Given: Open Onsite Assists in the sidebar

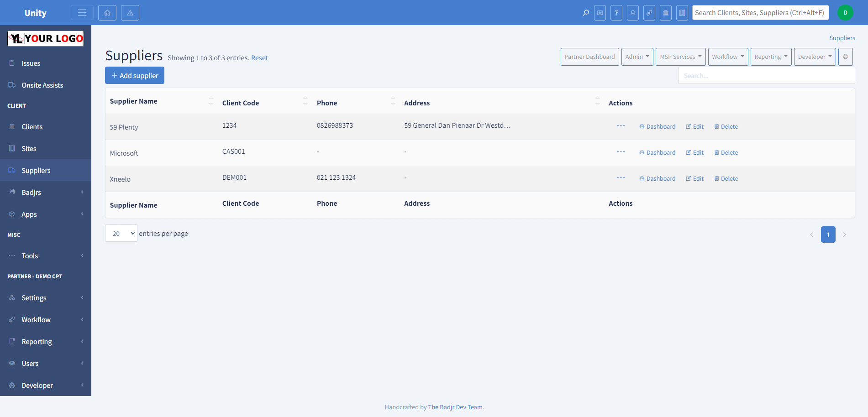Looking at the screenshot, I should (x=46, y=85).
